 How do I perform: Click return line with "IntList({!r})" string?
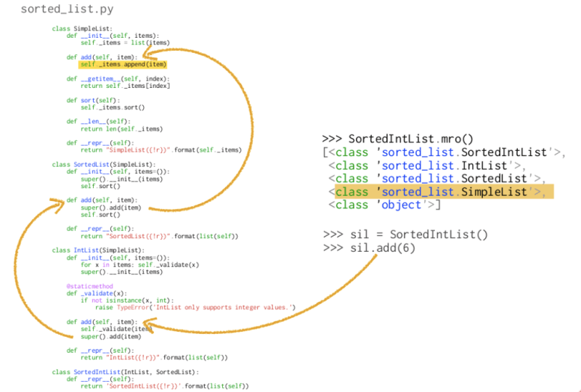pyautogui.click(x=154, y=358)
